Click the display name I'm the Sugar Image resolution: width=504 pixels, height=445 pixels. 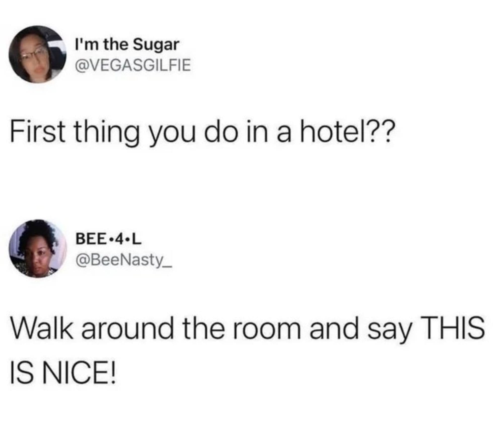(127, 45)
